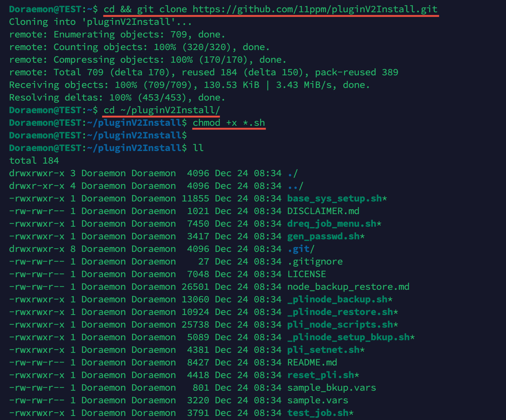Viewport: 506px width, 420px height.
Task: Click the test_job.sh script name
Action: (x=317, y=413)
